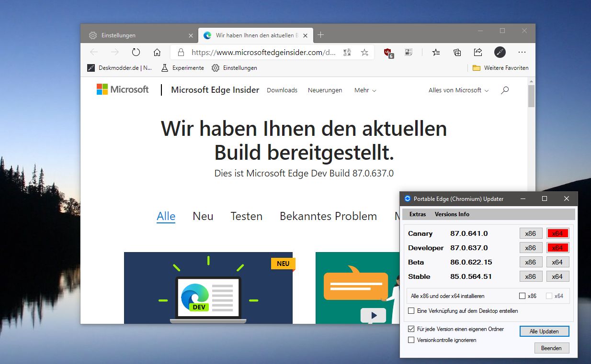
Task: Go forward in Edge browser
Action: tap(115, 52)
